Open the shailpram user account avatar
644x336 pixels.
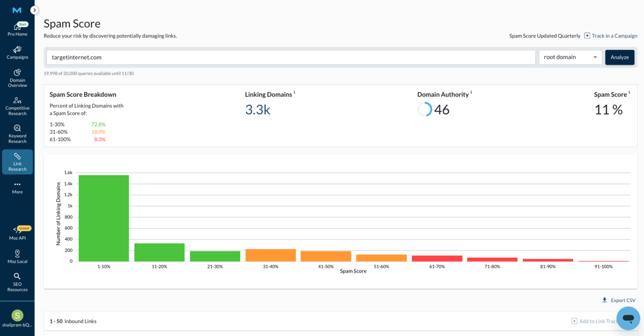(17, 316)
